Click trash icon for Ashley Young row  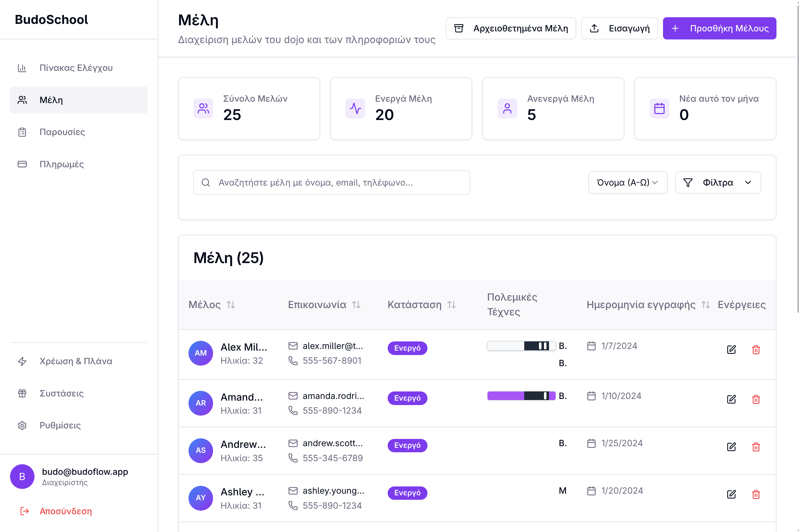[756, 494]
